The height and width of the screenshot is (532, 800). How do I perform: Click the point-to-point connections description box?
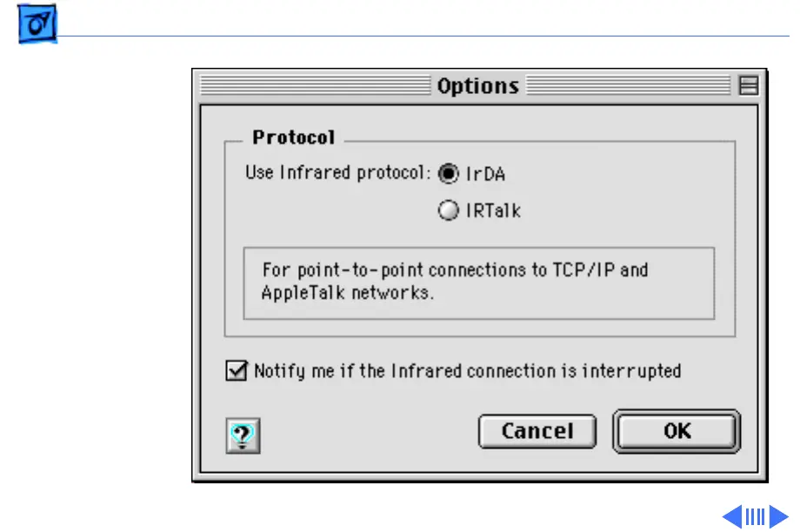coord(478,282)
